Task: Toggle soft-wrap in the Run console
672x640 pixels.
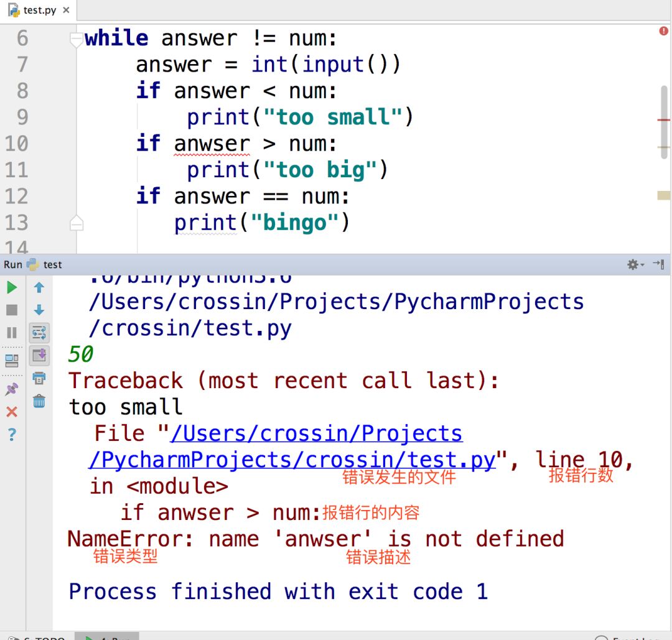Action: [39, 333]
